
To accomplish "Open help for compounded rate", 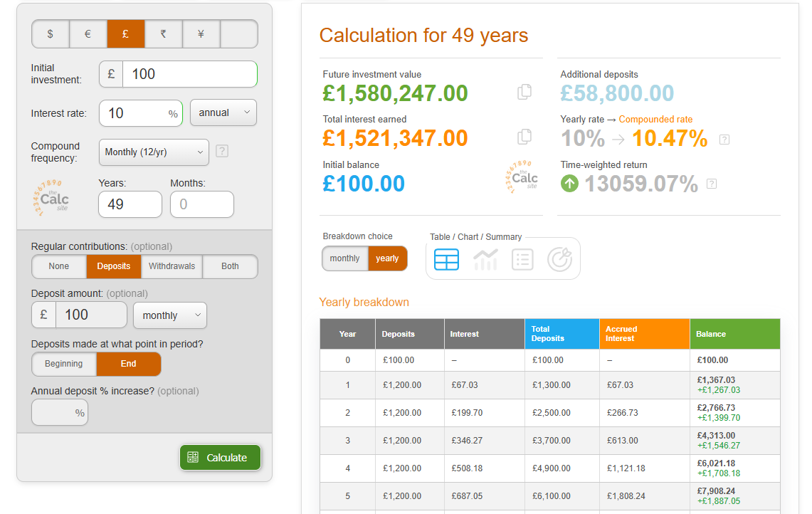I will (724, 140).
